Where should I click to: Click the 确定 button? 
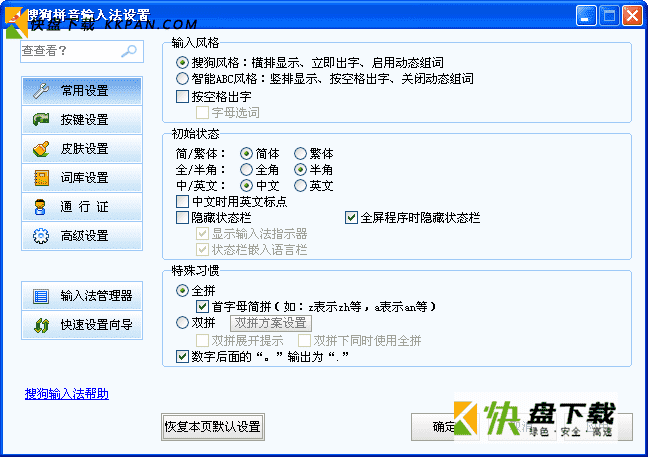pos(445,427)
